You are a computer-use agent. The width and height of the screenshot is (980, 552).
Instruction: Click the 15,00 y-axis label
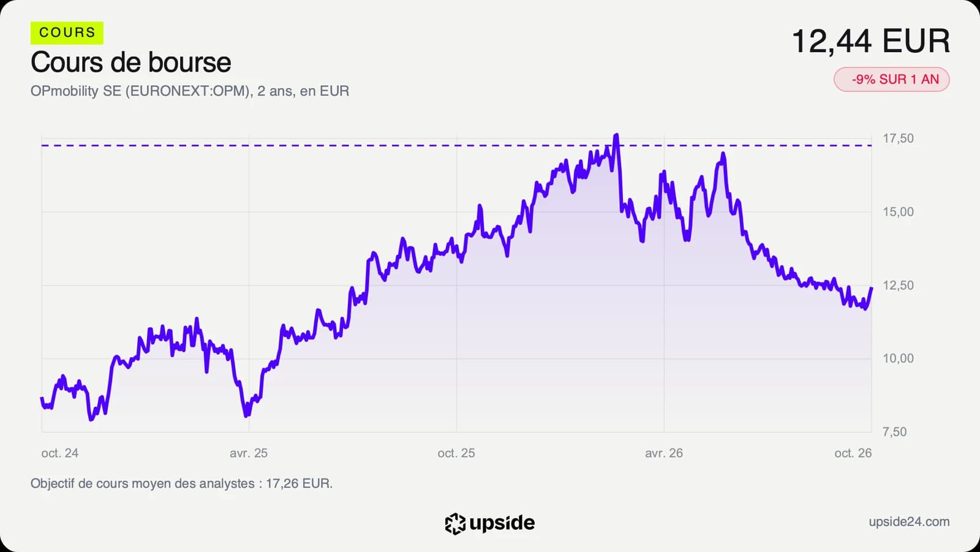tap(898, 212)
